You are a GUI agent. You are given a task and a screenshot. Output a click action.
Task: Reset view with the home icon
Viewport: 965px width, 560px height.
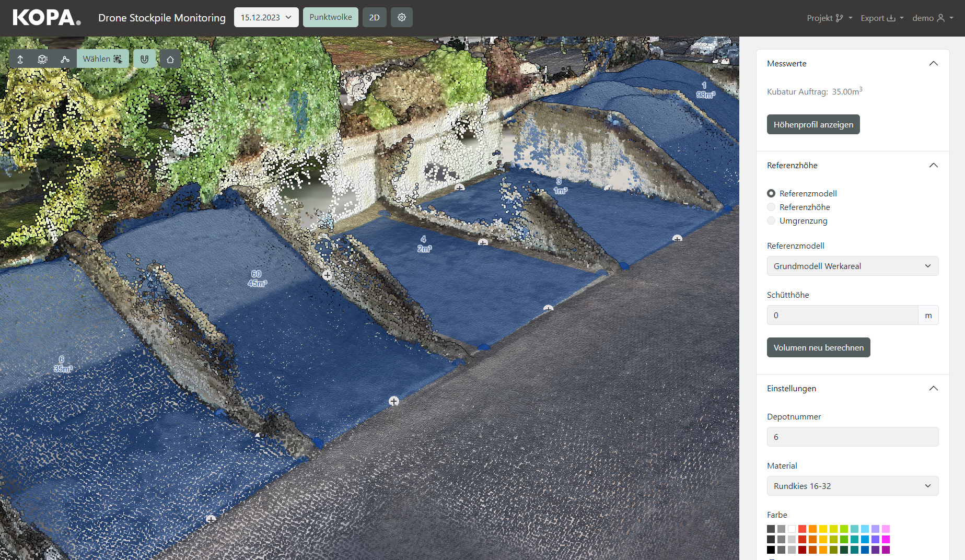click(170, 59)
